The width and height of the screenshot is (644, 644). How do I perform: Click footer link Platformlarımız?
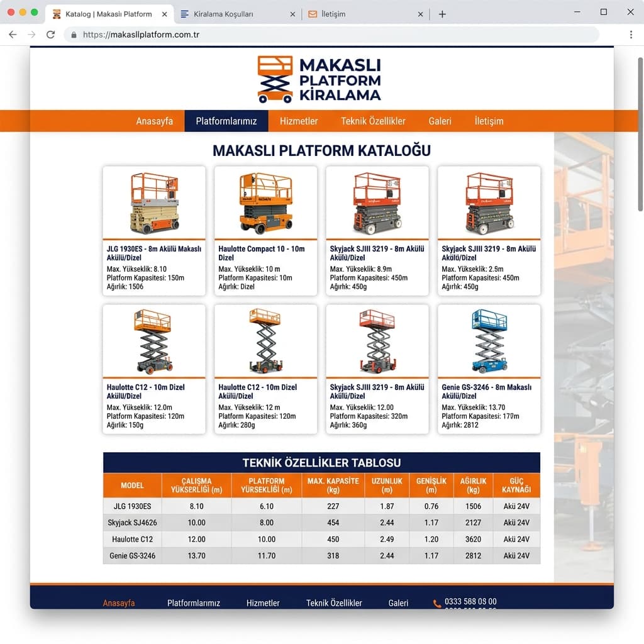(194, 603)
